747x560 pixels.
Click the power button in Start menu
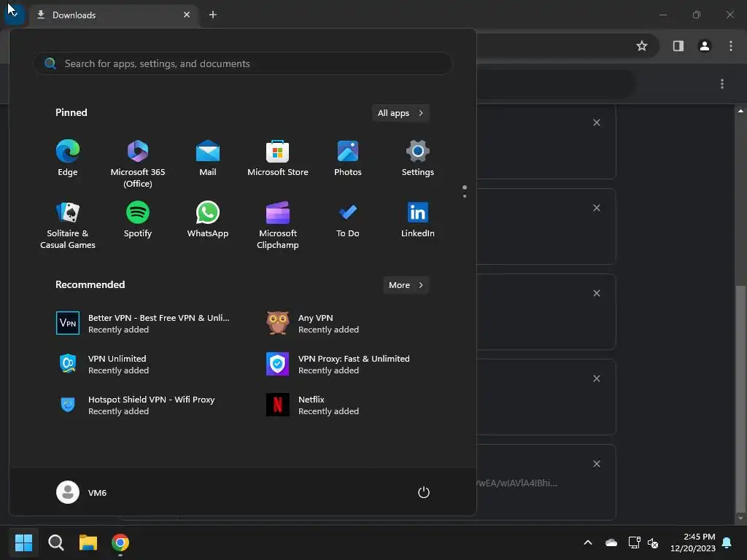(x=424, y=492)
